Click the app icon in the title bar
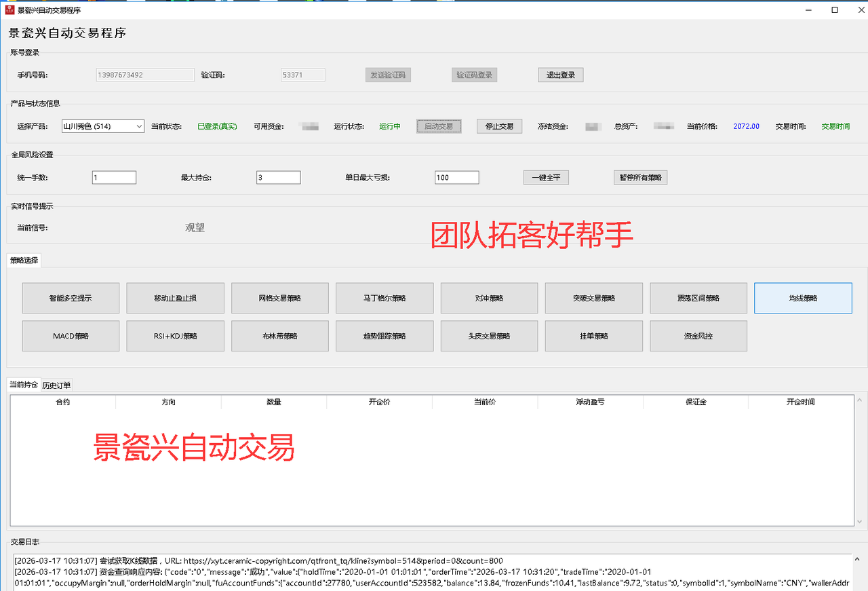 pyautogui.click(x=10, y=10)
